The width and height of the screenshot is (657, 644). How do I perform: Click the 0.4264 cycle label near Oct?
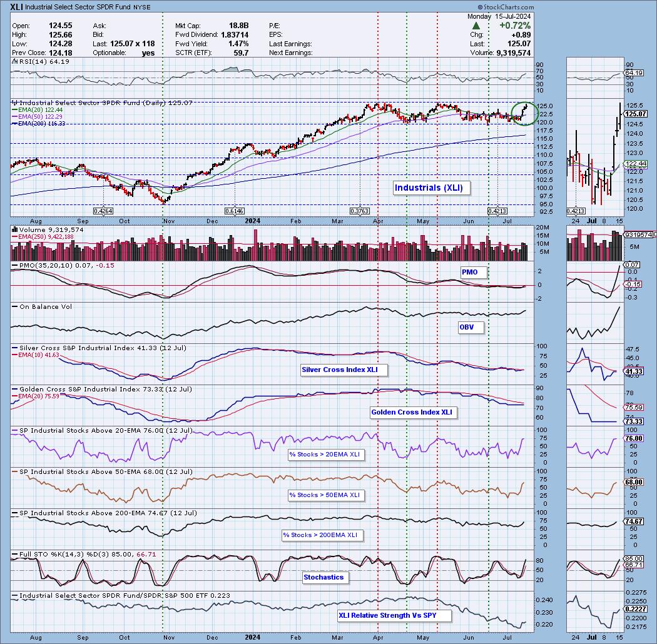coord(103,211)
